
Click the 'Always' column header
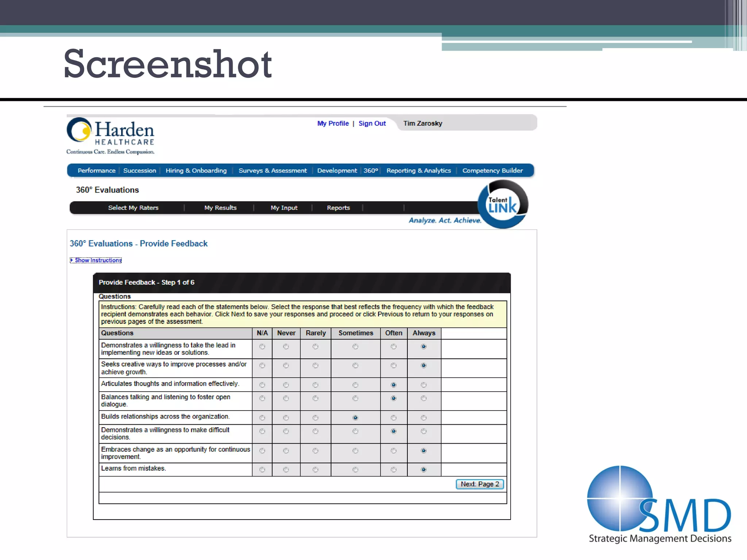click(x=424, y=333)
